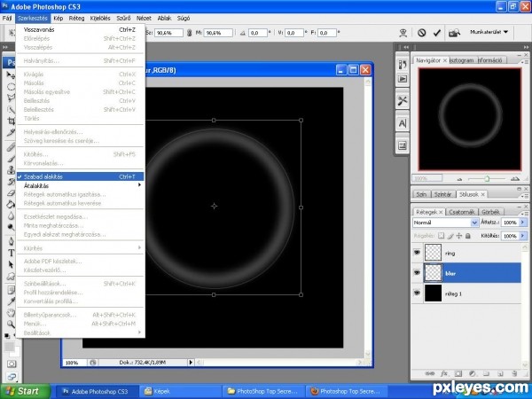This screenshot has height=399, width=532.
Task: Open the Fájl menu
Action: [7, 18]
